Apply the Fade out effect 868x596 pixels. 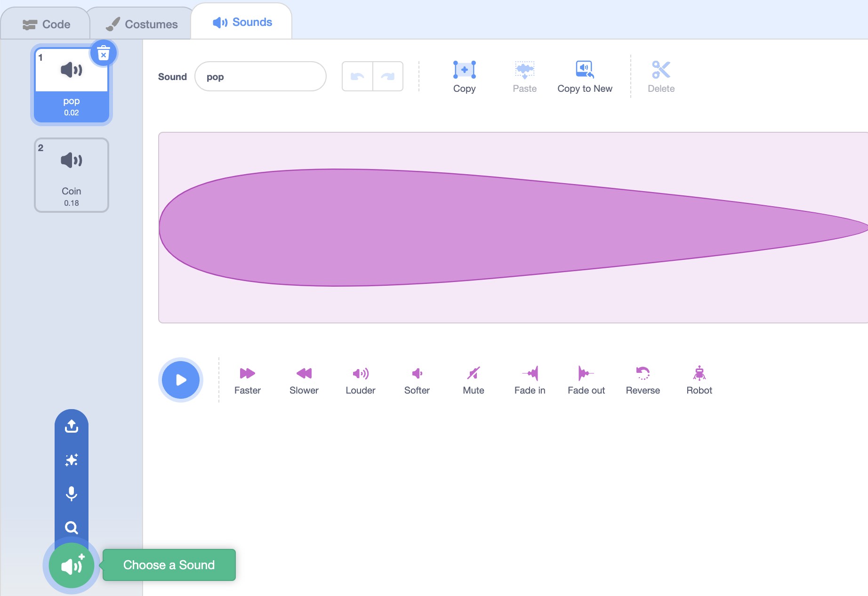point(586,381)
